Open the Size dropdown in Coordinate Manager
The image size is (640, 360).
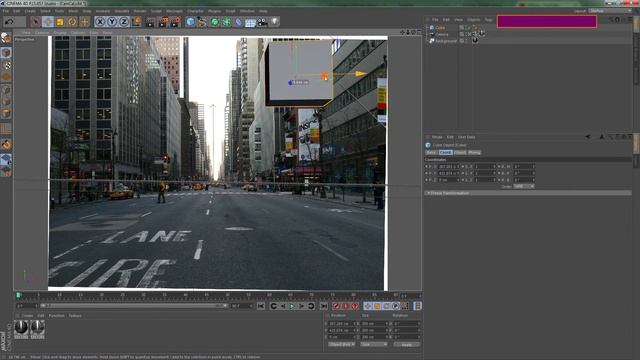point(373,344)
